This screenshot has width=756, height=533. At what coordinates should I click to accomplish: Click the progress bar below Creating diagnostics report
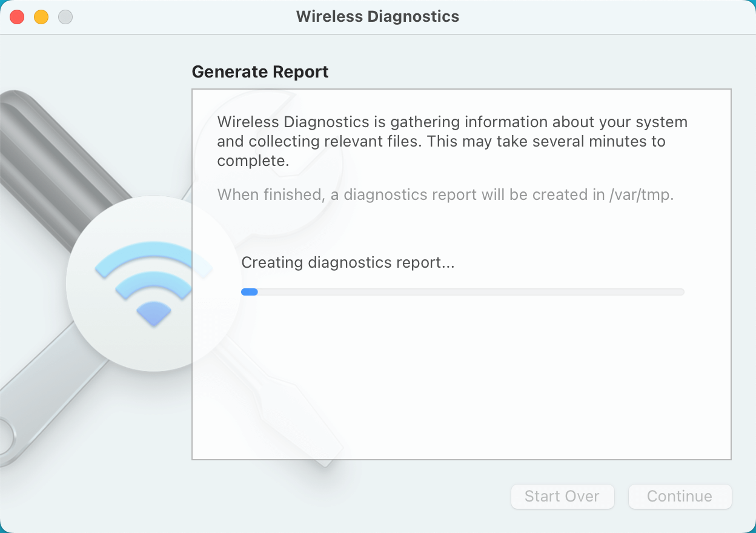pyautogui.click(x=463, y=292)
